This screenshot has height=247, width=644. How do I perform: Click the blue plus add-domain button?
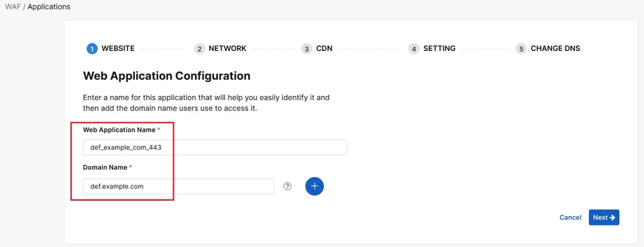point(315,186)
